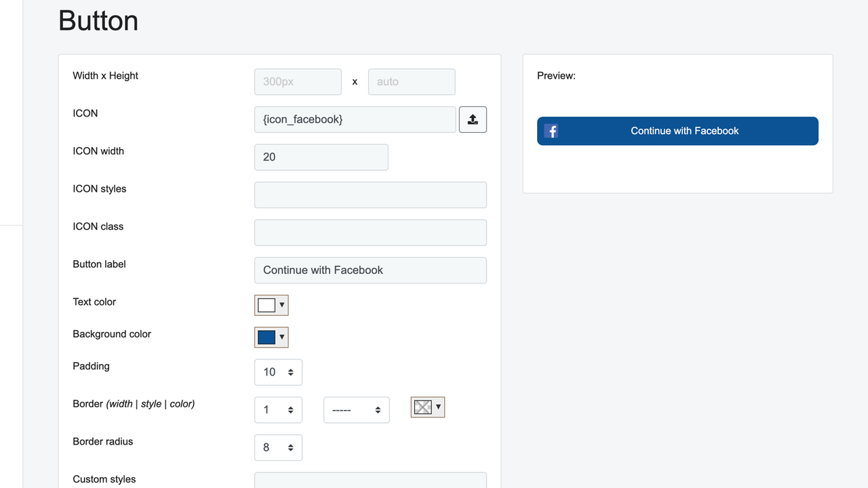The width and height of the screenshot is (868, 488).
Task: Click the blue Background color swatch
Action: (266, 337)
